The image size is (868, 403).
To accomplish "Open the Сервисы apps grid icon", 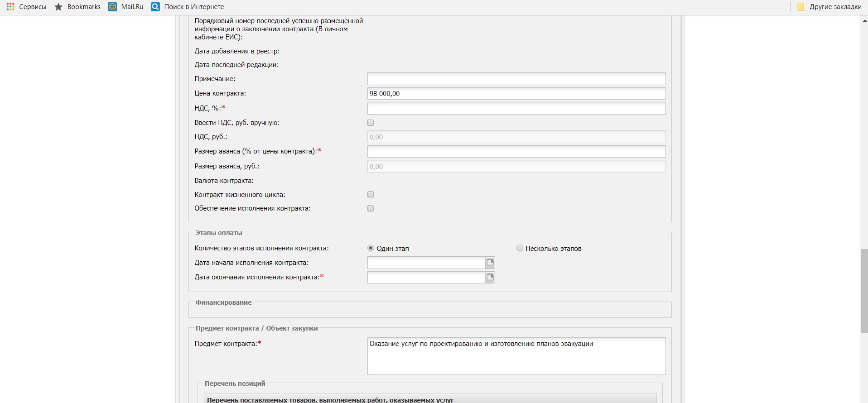I will (x=10, y=7).
